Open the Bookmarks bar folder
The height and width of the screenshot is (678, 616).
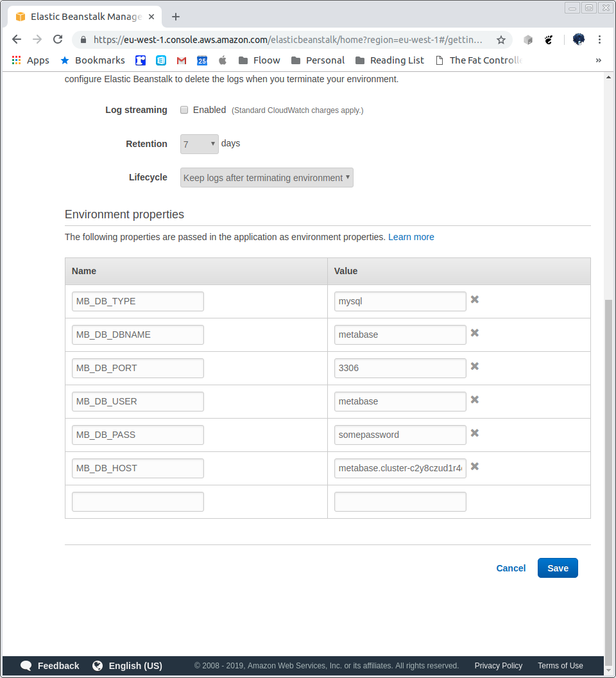click(x=93, y=60)
